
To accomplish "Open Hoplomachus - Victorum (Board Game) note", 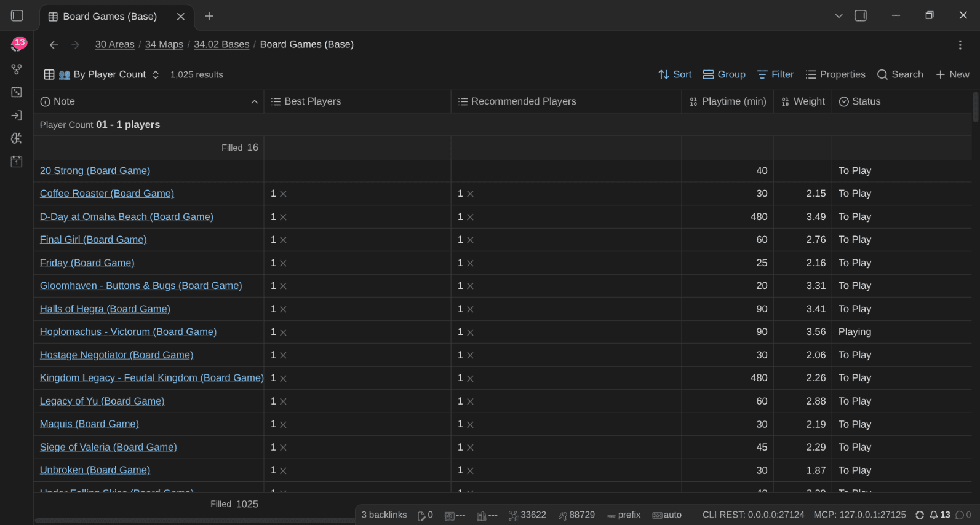I will point(128,332).
